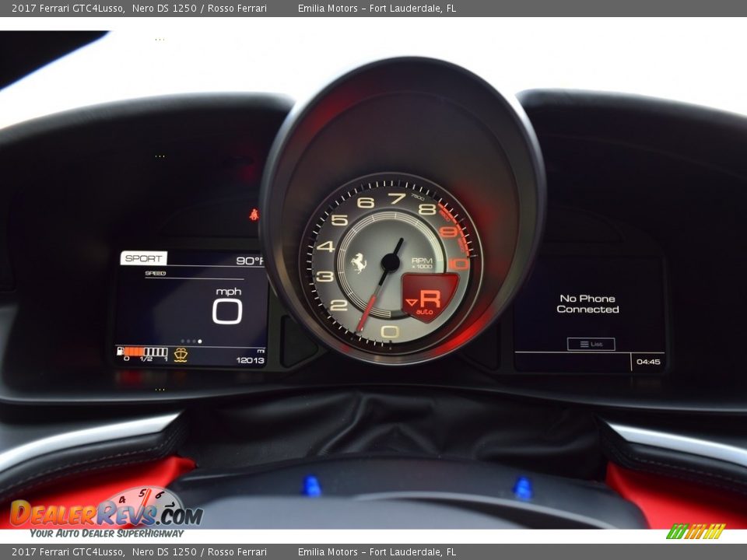Click the red R gear indicator
Viewport: 747px width, 560px height.
(x=430, y=298)
